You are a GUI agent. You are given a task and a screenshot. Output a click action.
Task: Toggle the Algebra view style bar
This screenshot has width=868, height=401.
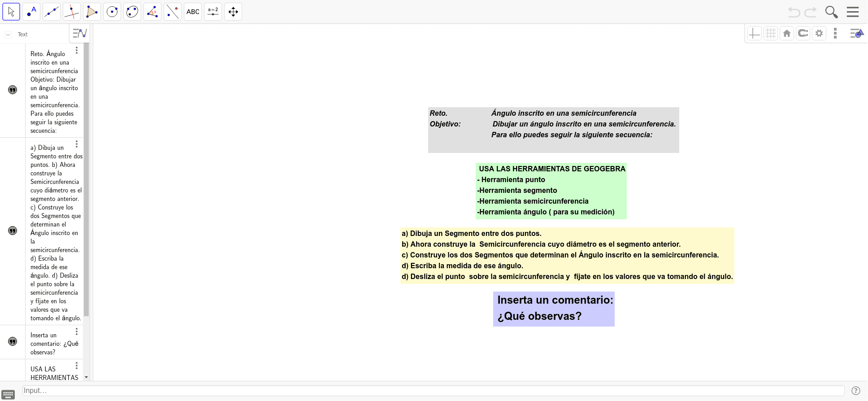click(79, 33)
